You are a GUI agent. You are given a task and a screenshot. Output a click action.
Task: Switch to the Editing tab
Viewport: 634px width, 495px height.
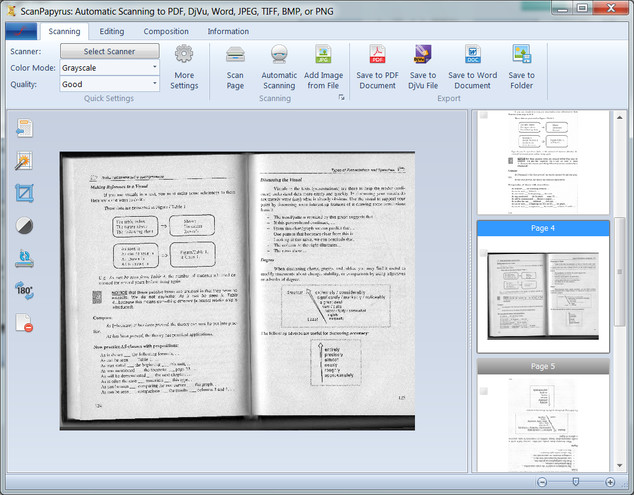click(112, 31)
